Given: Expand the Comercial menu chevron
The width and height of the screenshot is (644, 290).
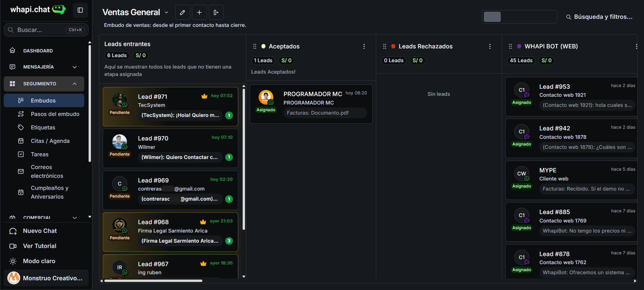Looking at the screenshot, I should point(75,217).
